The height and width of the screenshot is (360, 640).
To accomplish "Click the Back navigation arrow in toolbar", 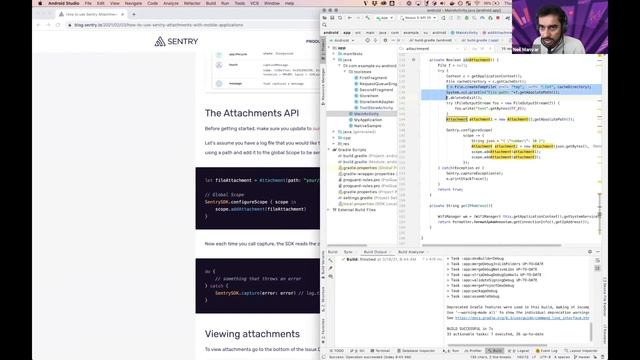I will [x=350, y=18].
